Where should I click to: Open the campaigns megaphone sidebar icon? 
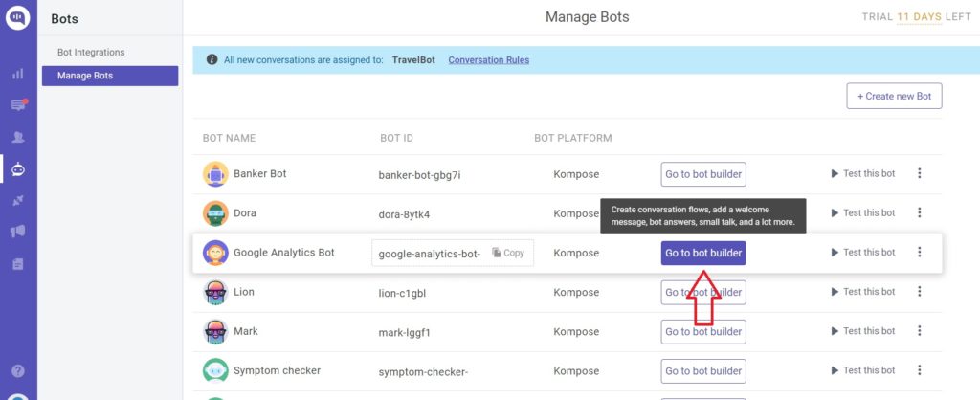[18, 232]
